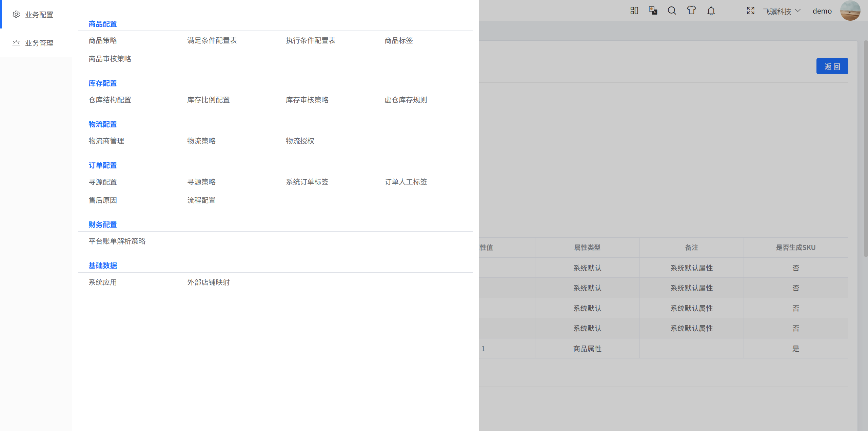Viewport: 868px width, 431px height.
Task: Open the language translation icon
Action: (x=653, y=11)
